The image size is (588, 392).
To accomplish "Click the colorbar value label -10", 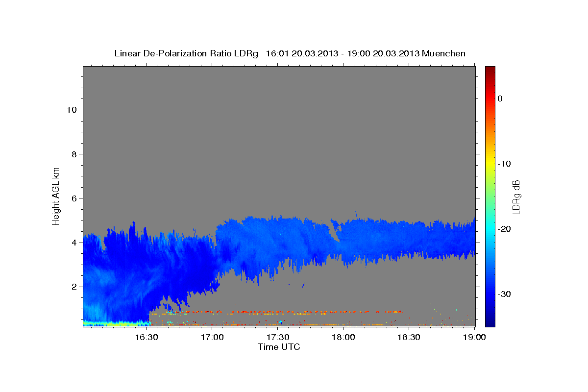I will 504,164.
